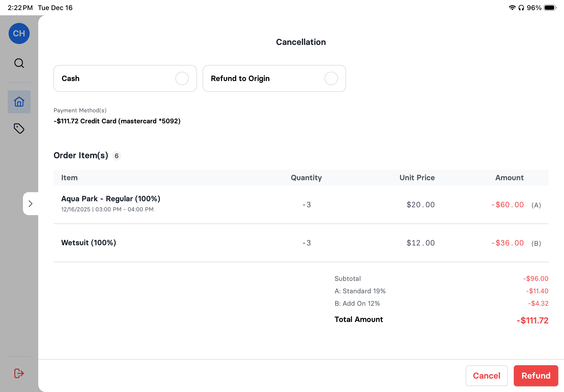Switch to the Cancellation view

301,42
